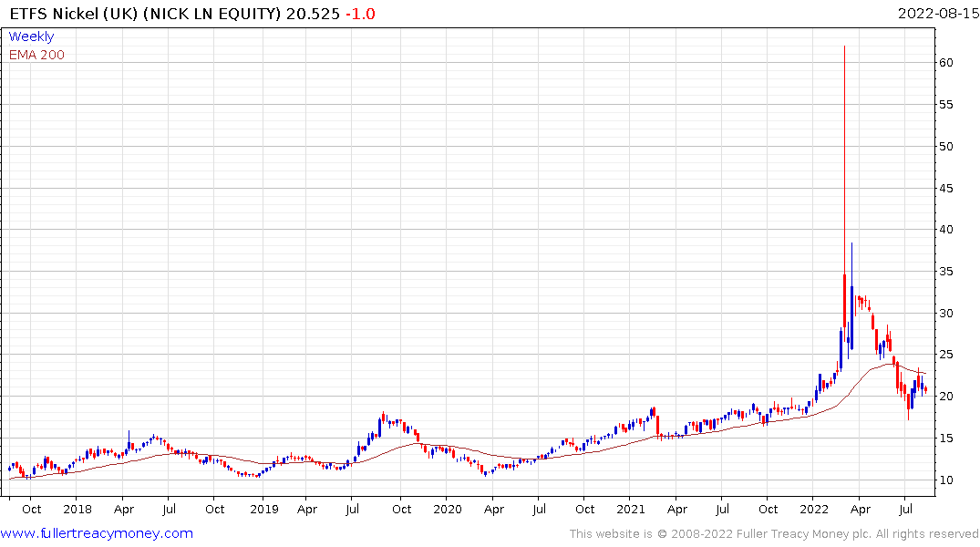Click the 10 price axis label
Viewport: 980px width, 547px height.
pyautogui.click(x=945, y=480)
